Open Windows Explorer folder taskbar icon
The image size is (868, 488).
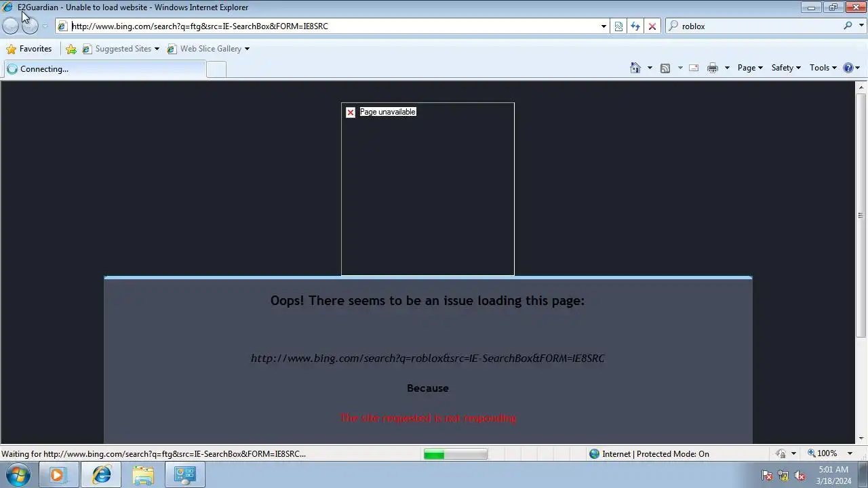tap(143, 475)
